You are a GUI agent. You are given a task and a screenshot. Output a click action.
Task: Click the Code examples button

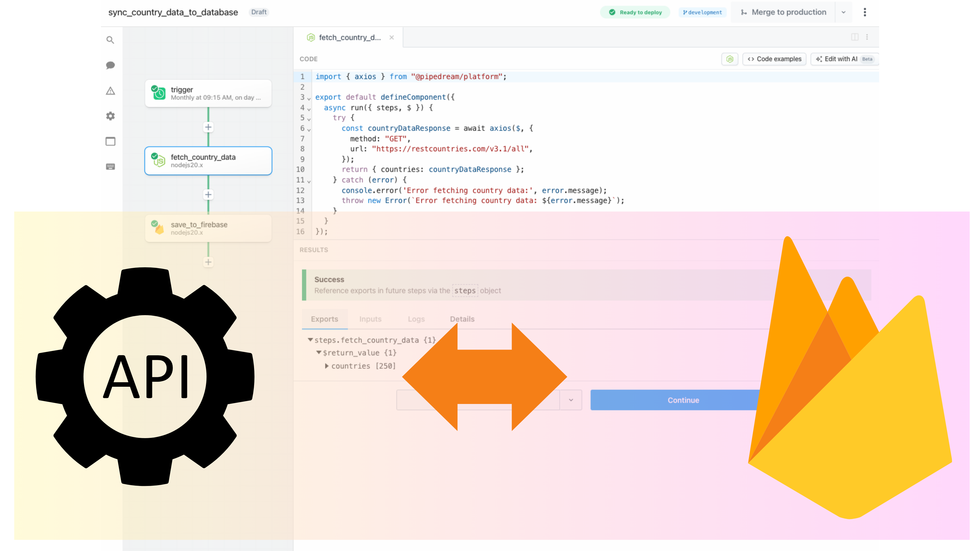[774, 59]
